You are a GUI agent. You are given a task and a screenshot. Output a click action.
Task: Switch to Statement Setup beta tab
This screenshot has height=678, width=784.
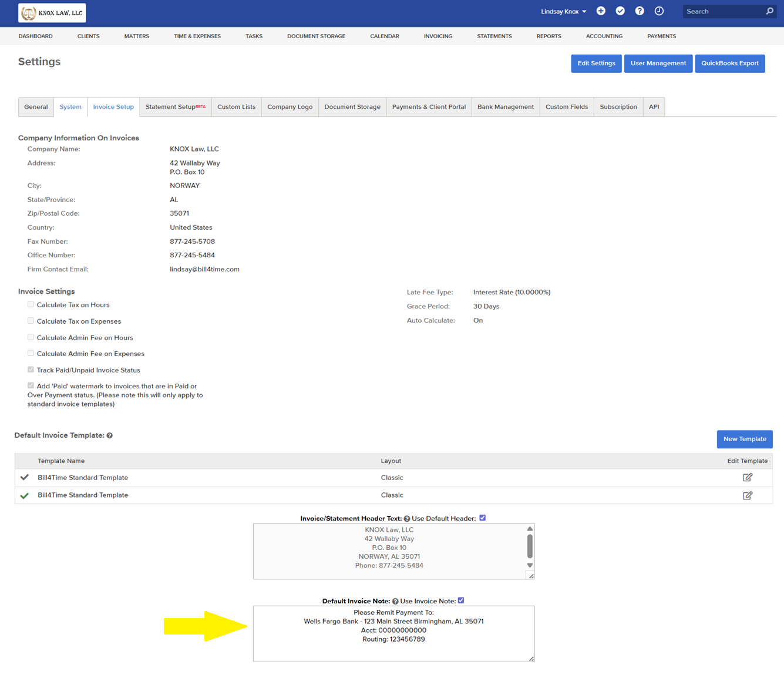(176, 107)
